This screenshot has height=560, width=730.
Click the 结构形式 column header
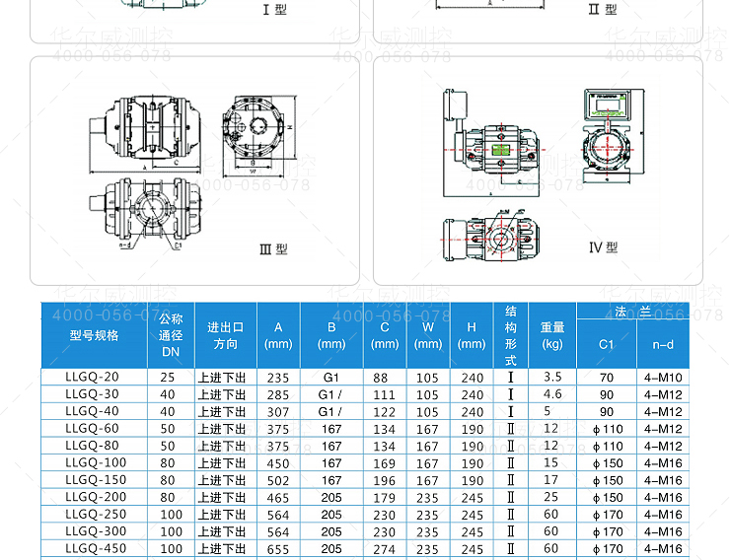511,335
